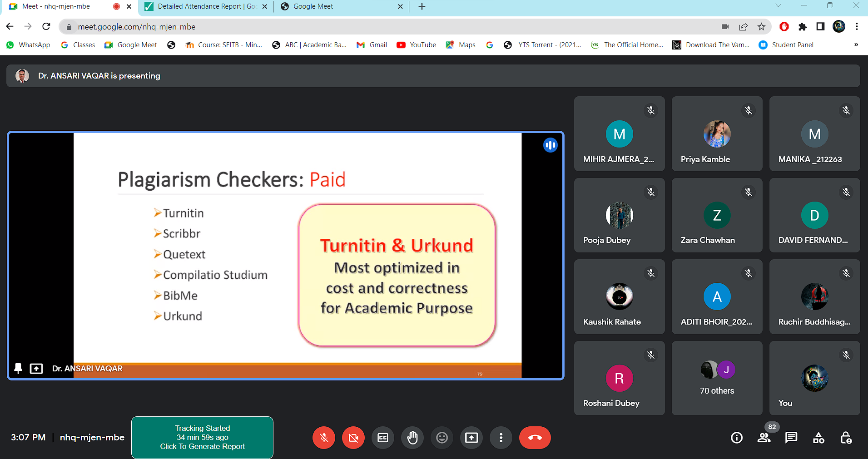The height and width of the screenshot is (459, 868).
Task: Raise hand in the meeting
Action: click(412, 438)
